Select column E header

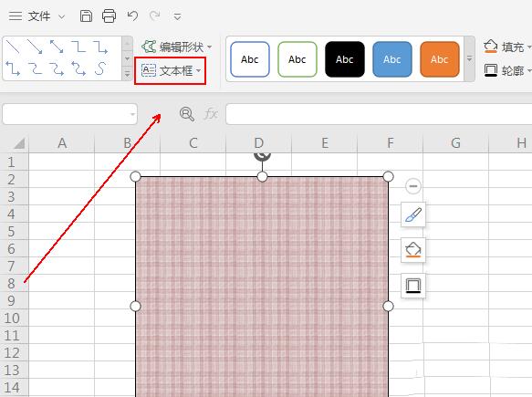click(324, 143)
